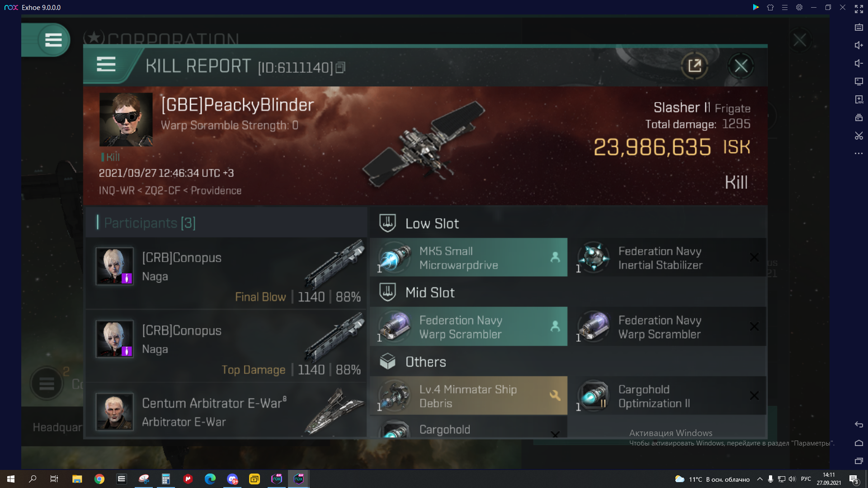Click the corporation star icon header

(x=92, y=38)
